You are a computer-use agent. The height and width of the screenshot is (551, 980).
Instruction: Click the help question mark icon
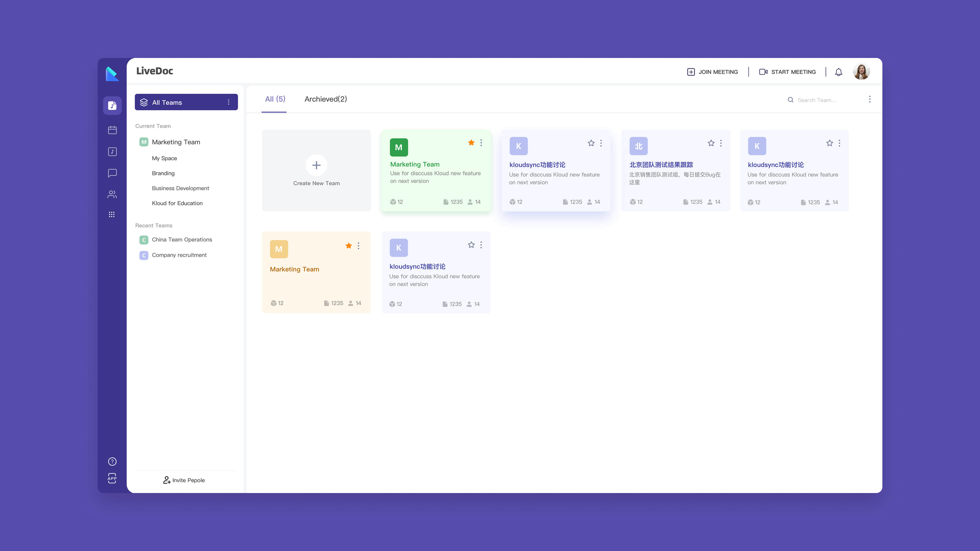pyautogui.click(x=112, y=462)
